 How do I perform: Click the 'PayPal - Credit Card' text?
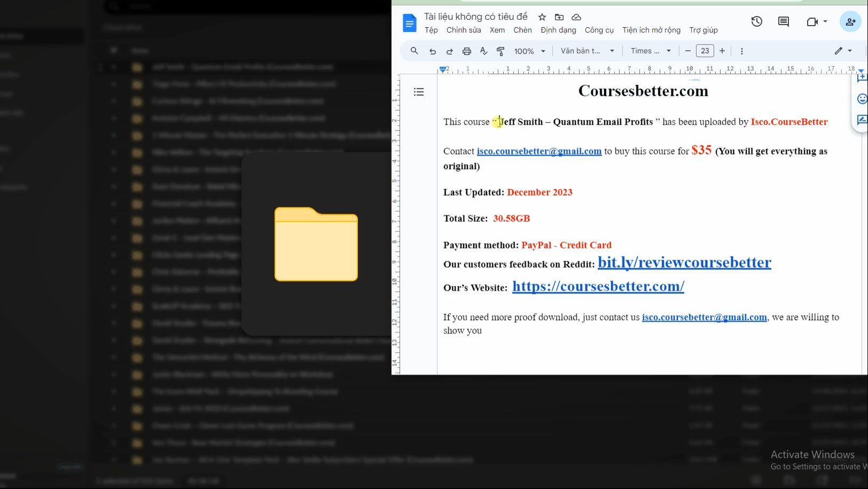click(x=566, y=245)
